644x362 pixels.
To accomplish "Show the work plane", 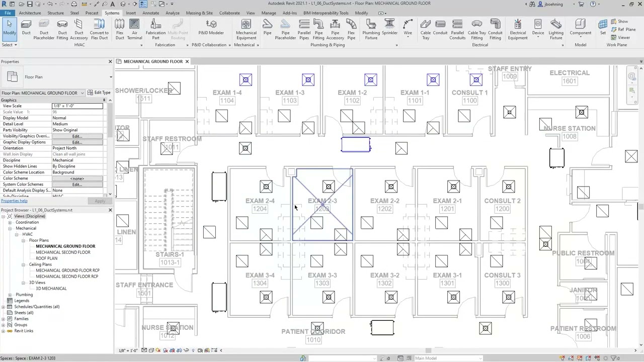I will [x=619, y=22].
